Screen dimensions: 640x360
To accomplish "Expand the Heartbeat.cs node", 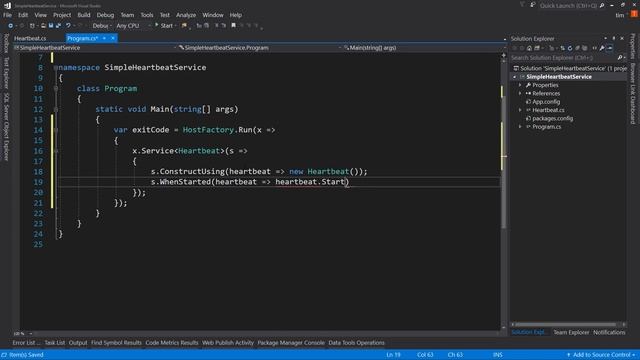I will [x=520, y=110].
